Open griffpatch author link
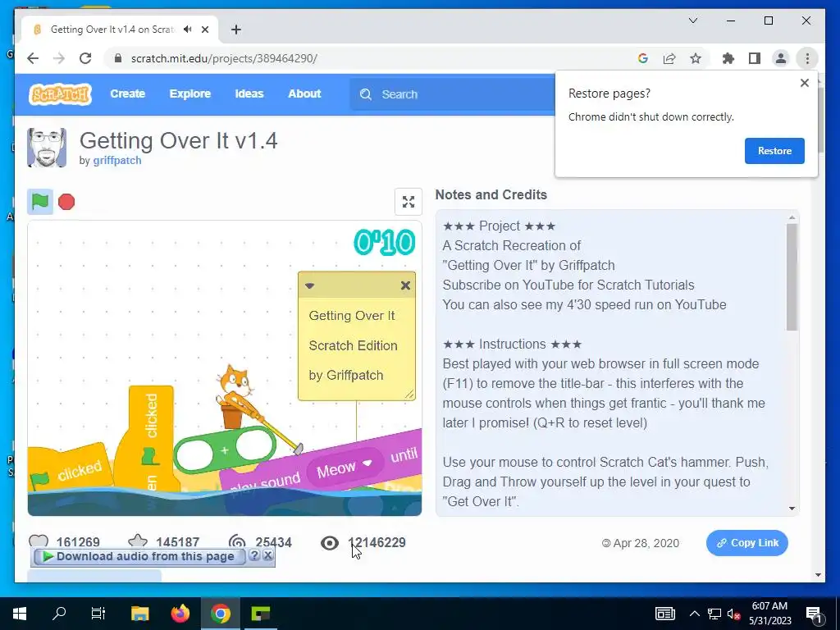This screenshot has width=840, height=630. pos(117,160)
